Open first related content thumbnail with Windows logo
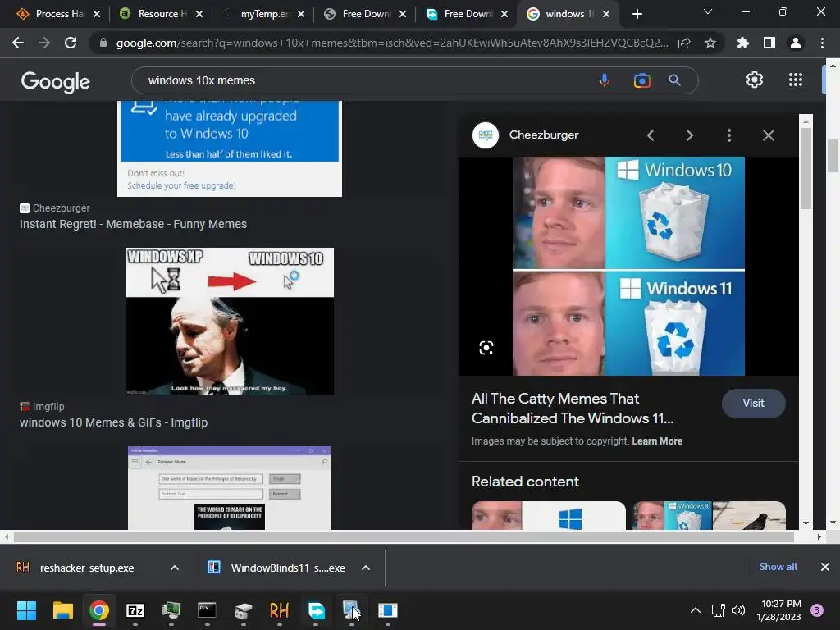The image size is (840, 630). pyautogui.click(x=549, y=515)
